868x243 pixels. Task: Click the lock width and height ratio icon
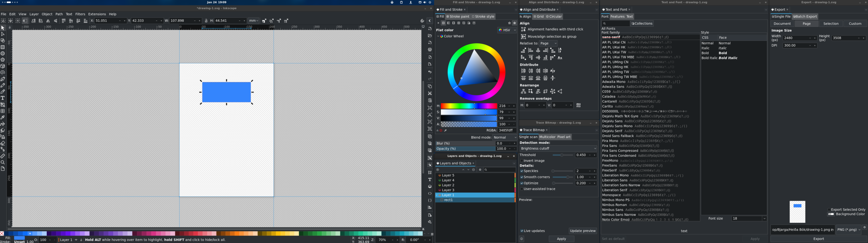(x=206, y=21)
